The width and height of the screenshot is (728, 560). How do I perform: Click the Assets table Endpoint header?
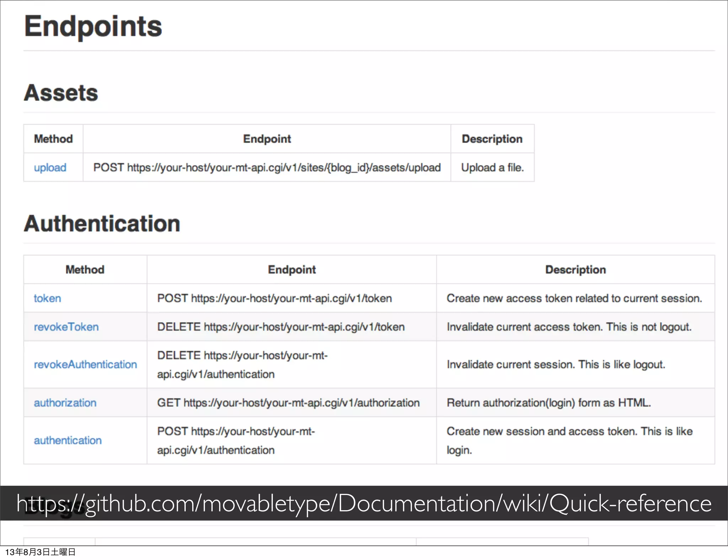[x=267, y=139]
